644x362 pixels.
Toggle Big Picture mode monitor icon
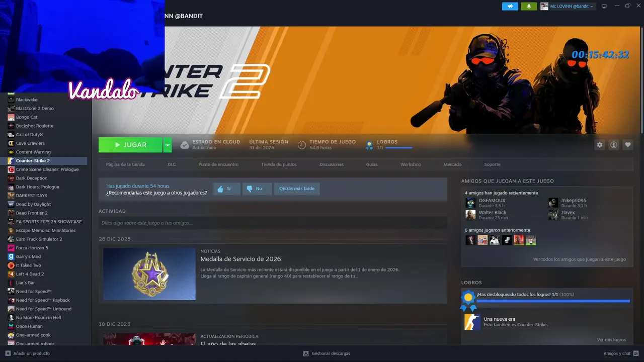[x=604, y=7]
